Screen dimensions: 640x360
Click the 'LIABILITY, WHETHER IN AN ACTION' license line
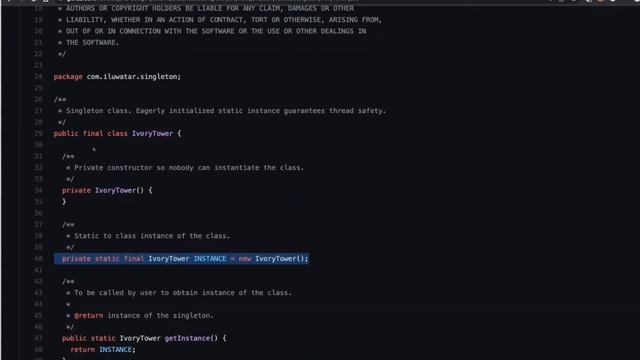point(220,20)
